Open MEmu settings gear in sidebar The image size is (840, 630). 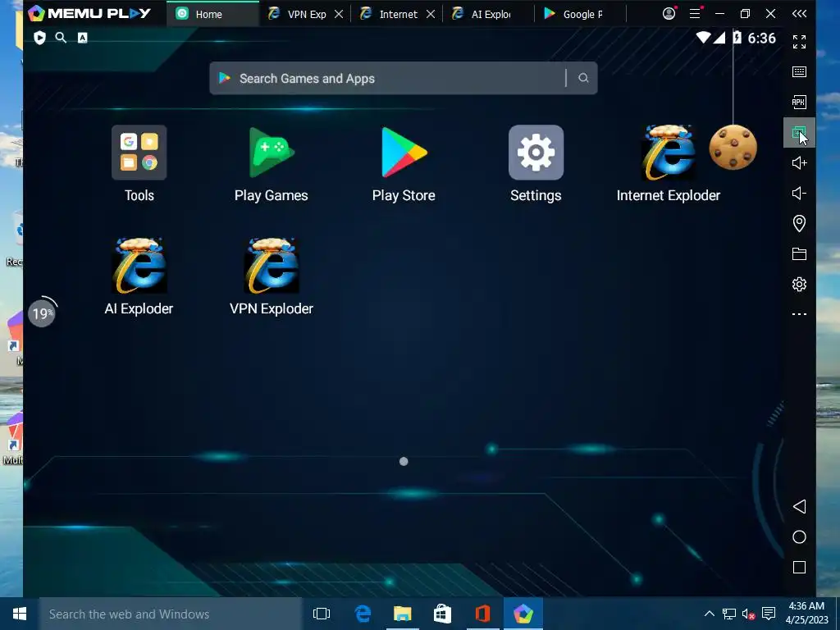click(x=799, y=284)
